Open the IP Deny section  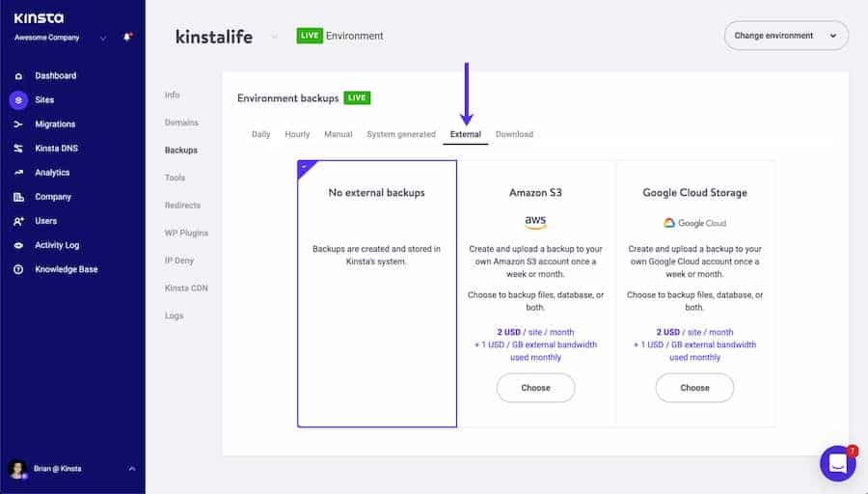[178, 261]
